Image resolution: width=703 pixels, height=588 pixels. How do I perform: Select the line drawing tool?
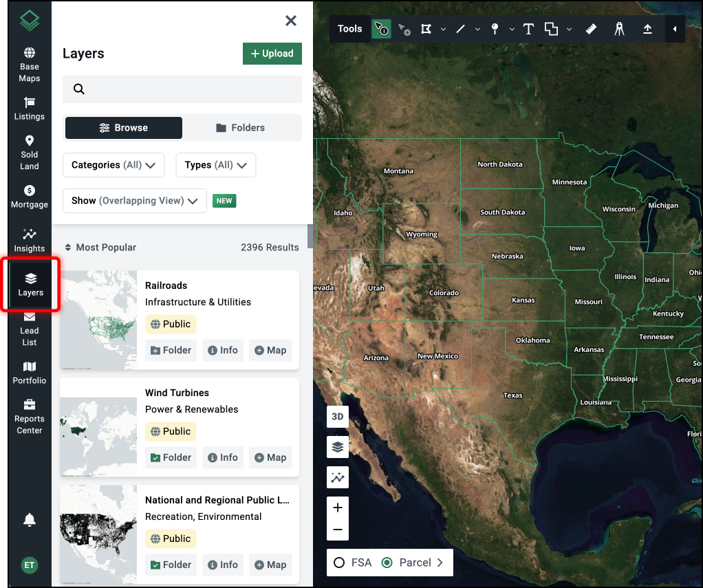(x=461, y=29)
